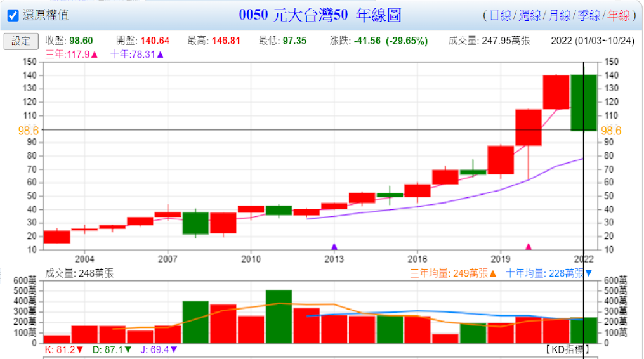644x359 pixels.
Task: Click the 成交量: 247.95萬張 text
Action: [489, 41]
